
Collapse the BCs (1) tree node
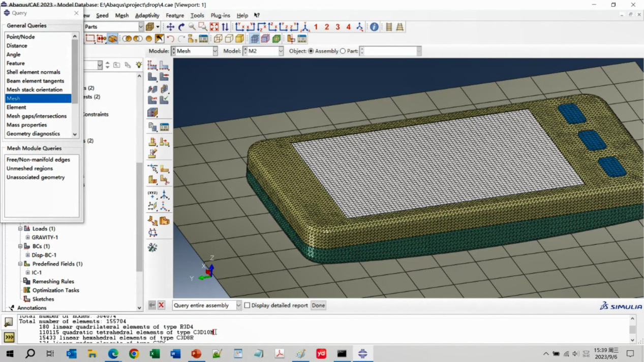[x=20, y=246]
